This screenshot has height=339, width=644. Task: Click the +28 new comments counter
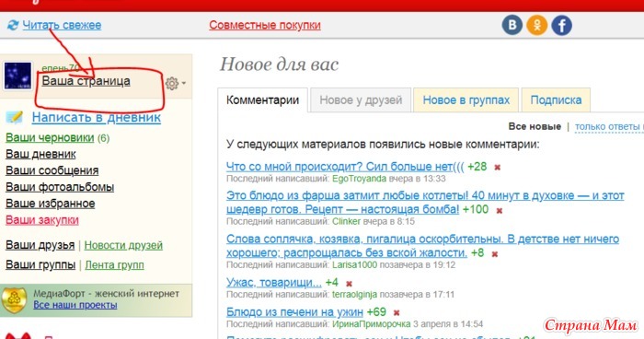[477, 167]
